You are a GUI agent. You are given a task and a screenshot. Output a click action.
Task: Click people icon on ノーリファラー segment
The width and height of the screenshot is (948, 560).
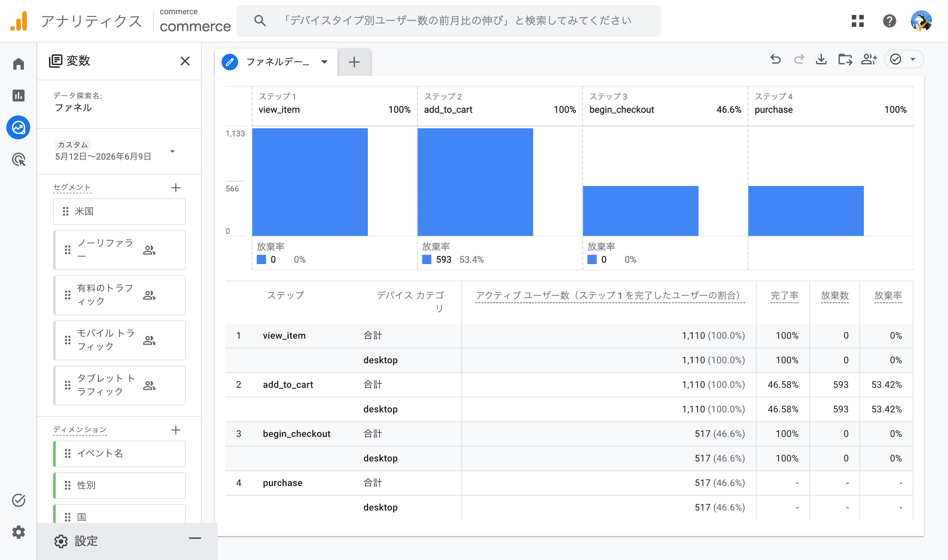pos(149,250)
